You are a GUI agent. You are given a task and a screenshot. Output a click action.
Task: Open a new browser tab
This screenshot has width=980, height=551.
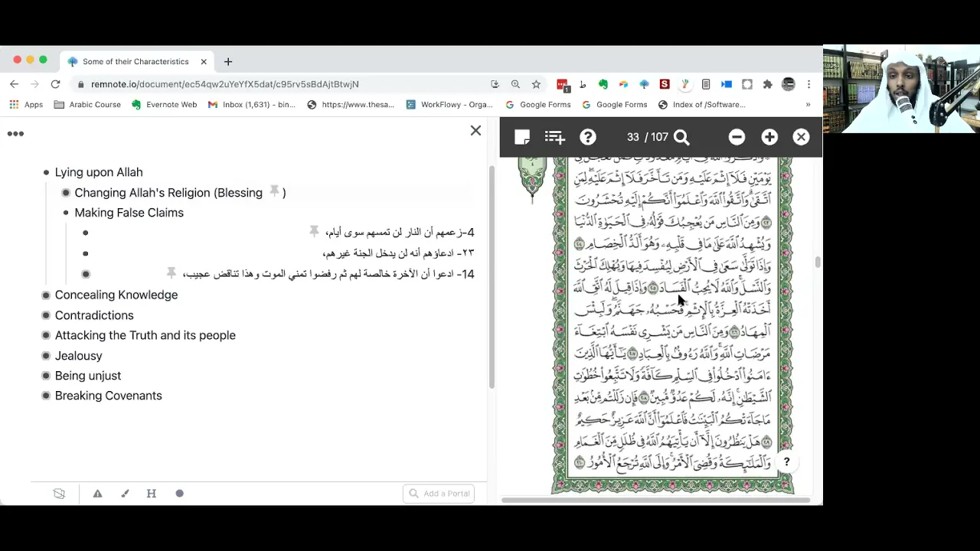pyautogui.click(x=227, y=61)
